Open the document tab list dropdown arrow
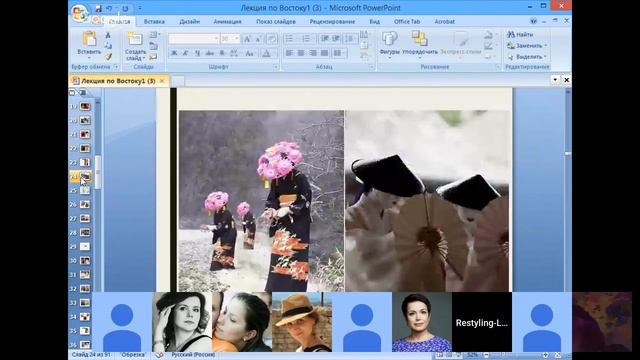 click(x=555, y=80)
